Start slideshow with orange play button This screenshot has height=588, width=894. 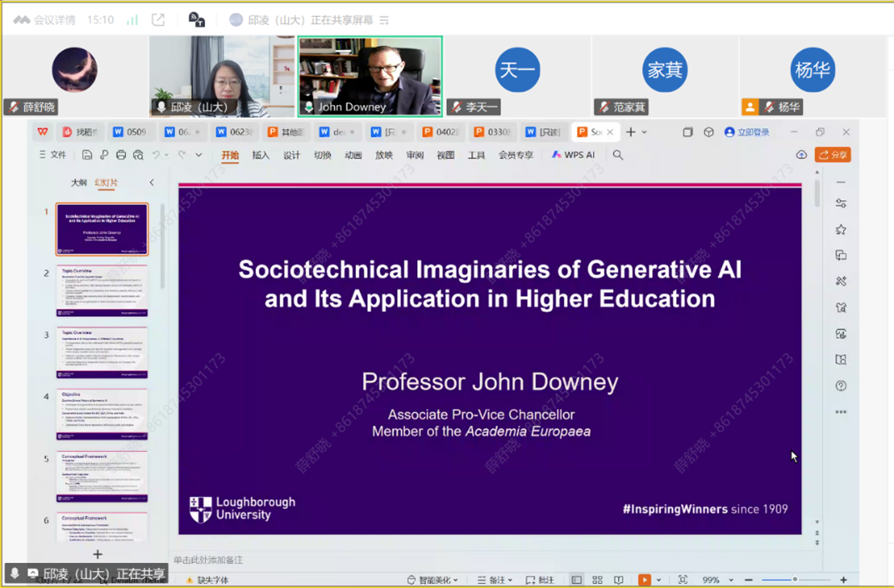644,580
